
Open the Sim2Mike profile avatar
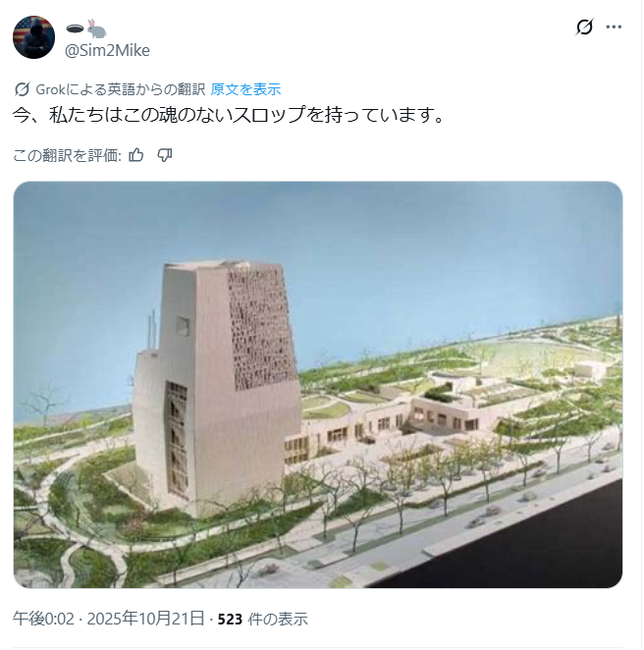coord(34,37)
